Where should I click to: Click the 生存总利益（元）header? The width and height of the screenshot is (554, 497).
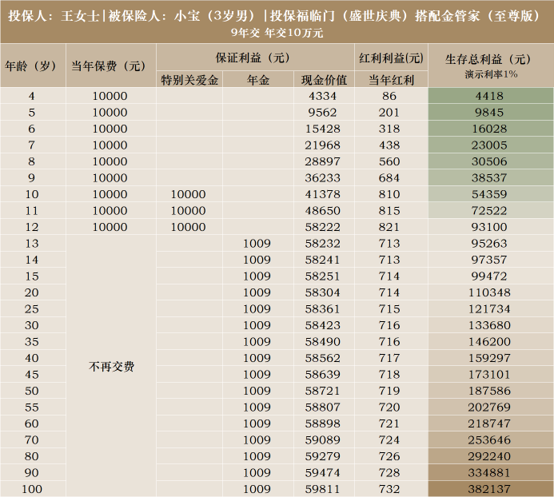tap(488, 59)
